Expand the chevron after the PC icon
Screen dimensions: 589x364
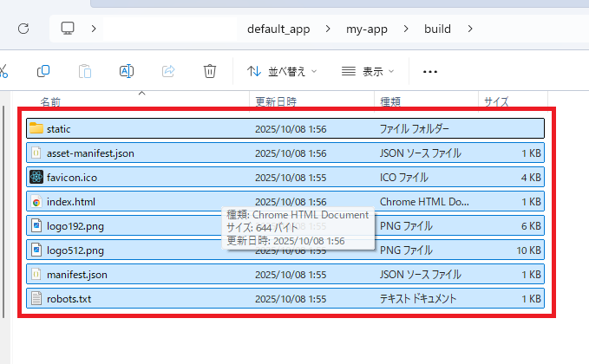pyautogui.click(x=94, y=29)
